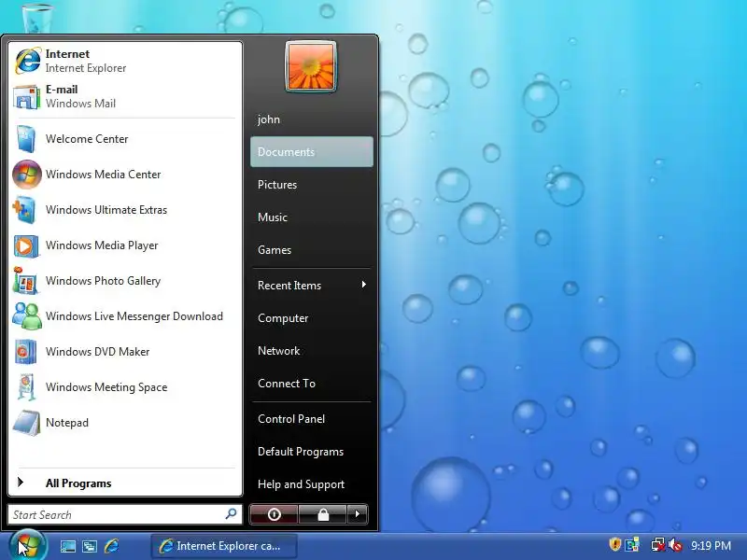
Task: Open john user folder
Action: click(312, 119)
